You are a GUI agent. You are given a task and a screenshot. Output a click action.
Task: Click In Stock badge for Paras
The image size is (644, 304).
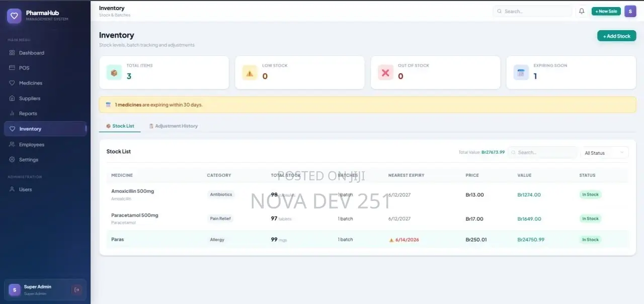[590, 240]
